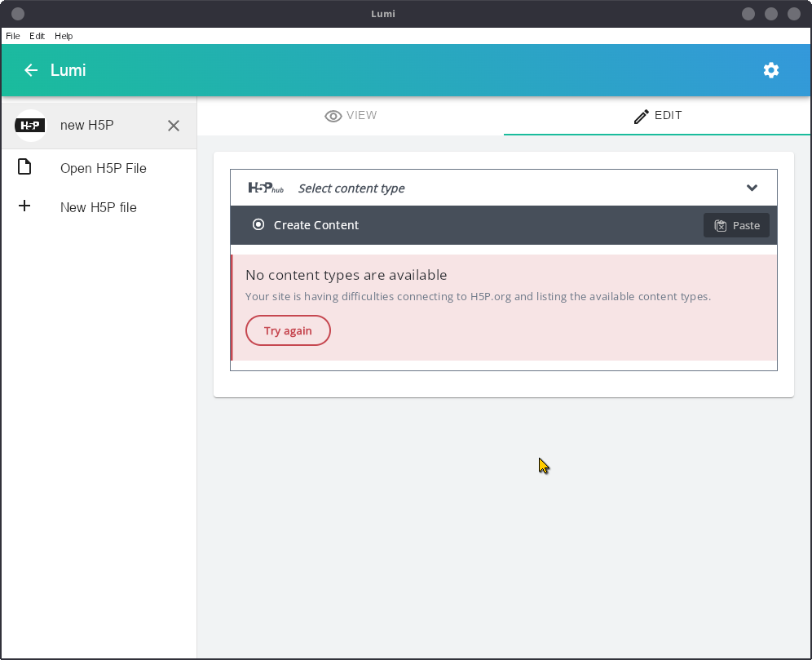Click the document icon for Open H5P File
This screenshot has height=660, width=812.
pyautogui.click(x=24, y=167)
